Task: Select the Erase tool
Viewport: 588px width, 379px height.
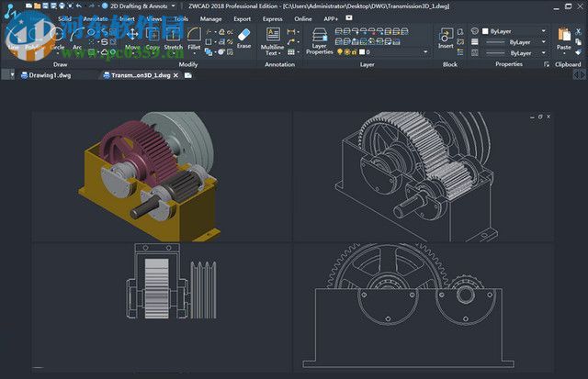Action: (x=243, y=39)
